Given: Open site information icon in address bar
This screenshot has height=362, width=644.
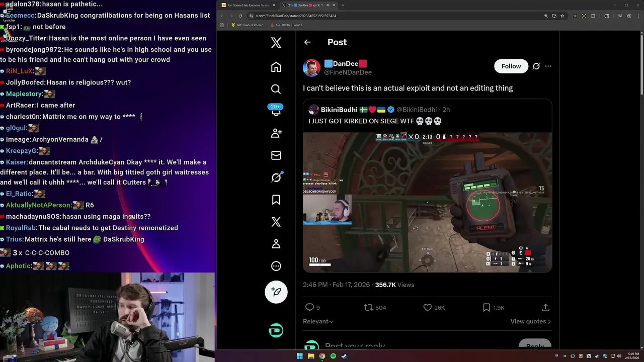Looking at the screenshot, I should [251, 16].
